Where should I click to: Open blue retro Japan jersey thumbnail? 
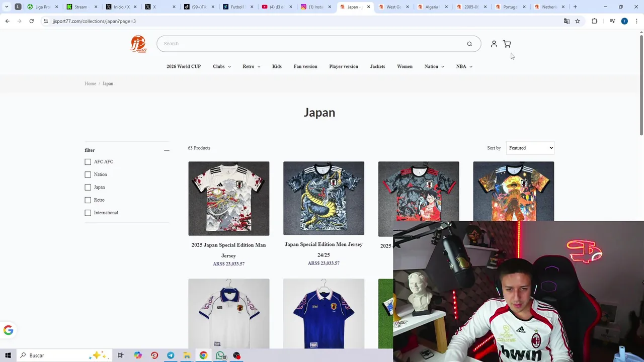click(x=324, y=314)
